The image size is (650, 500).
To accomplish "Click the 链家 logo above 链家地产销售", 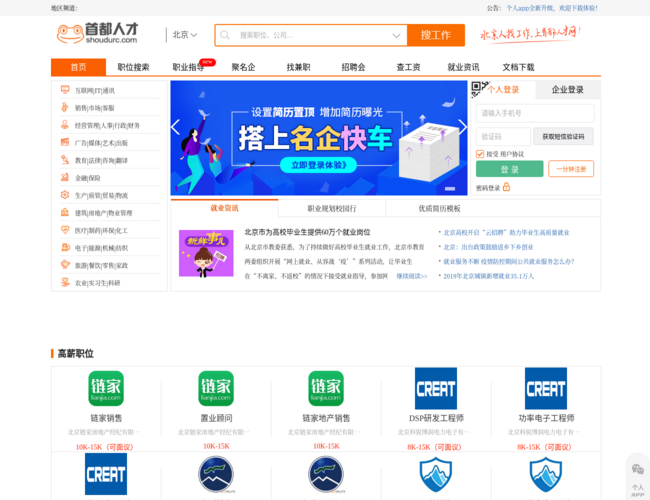I will click(326, 388).
